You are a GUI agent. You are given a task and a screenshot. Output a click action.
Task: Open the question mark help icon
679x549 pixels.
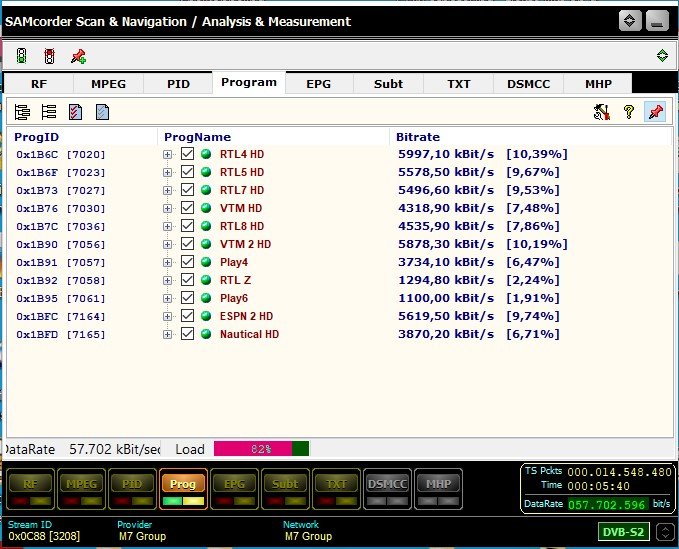[x=628, y=112]
